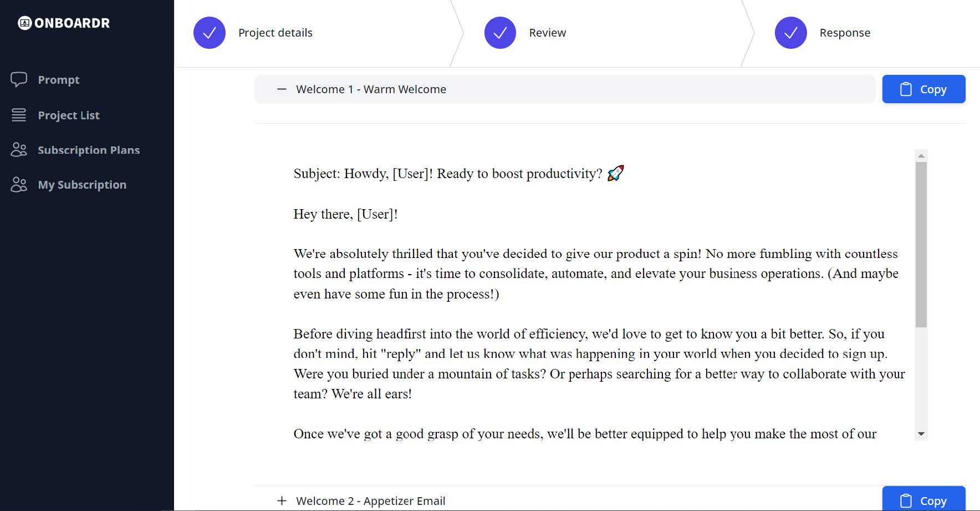
Task: Copy the Welcome 1 email
Action: tap(923, 89)
